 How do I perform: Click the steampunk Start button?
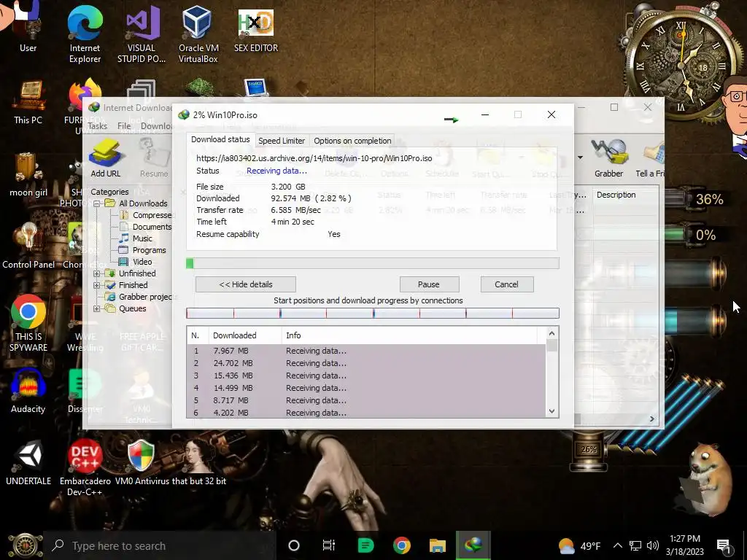[x=25, y=545]
